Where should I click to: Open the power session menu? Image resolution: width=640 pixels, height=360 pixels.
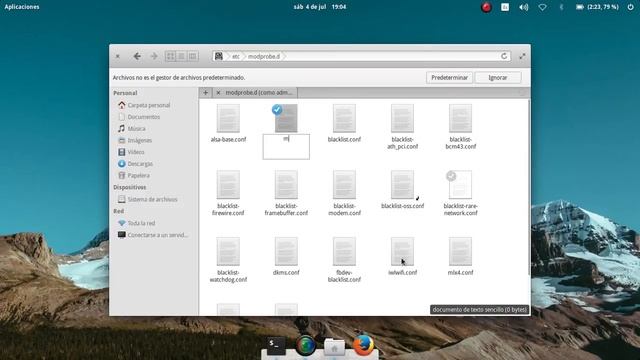coord(631,7)
